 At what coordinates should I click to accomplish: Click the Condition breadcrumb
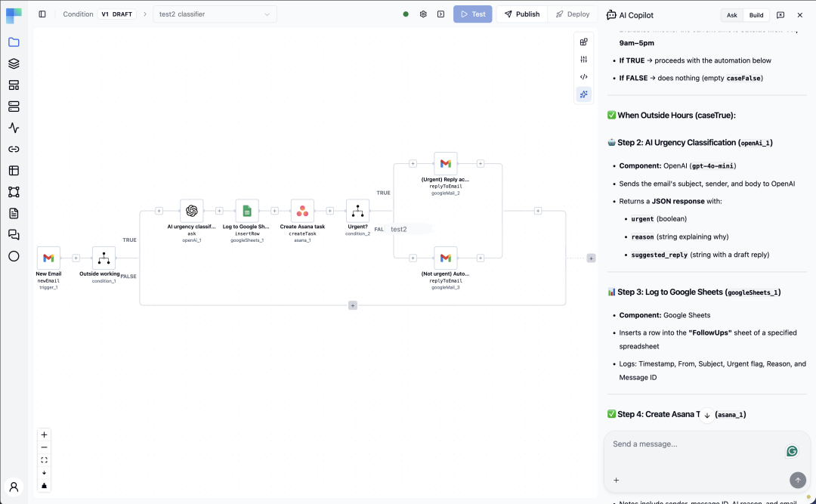[78, 14]
